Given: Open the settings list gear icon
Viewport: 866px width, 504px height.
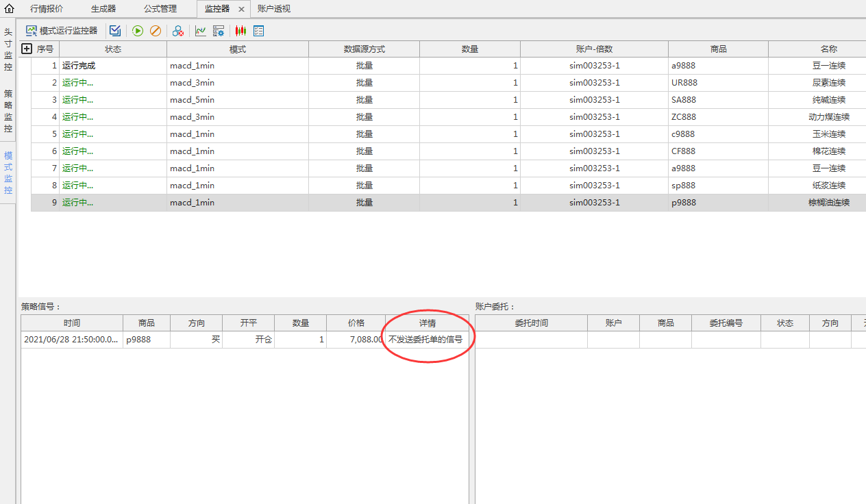Looking at the screenshot, I should pos(219,31).
